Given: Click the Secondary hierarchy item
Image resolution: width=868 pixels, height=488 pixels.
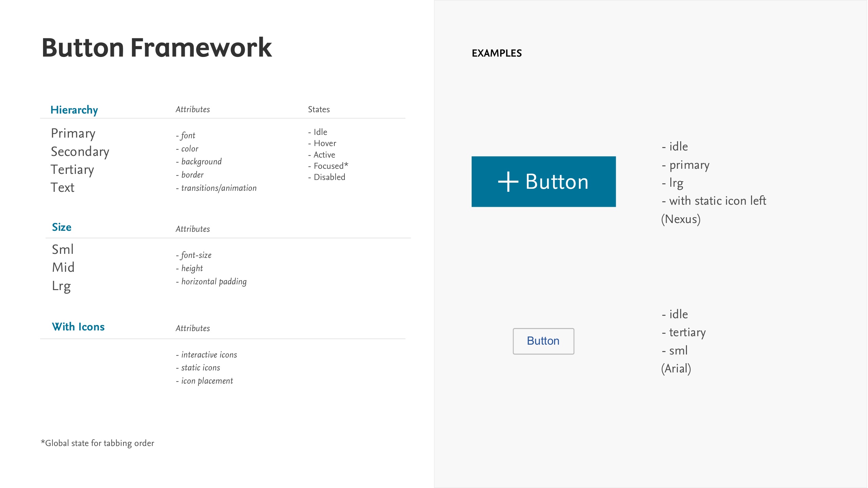Looking at the screenshot, I should pyautogui.click(x=80, y=151).
